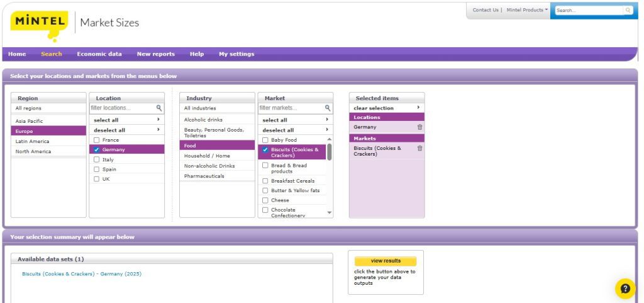Screen dimensions: 644x303
Task: Click arrow beside Market deselect all
Action: pos(327,130)
